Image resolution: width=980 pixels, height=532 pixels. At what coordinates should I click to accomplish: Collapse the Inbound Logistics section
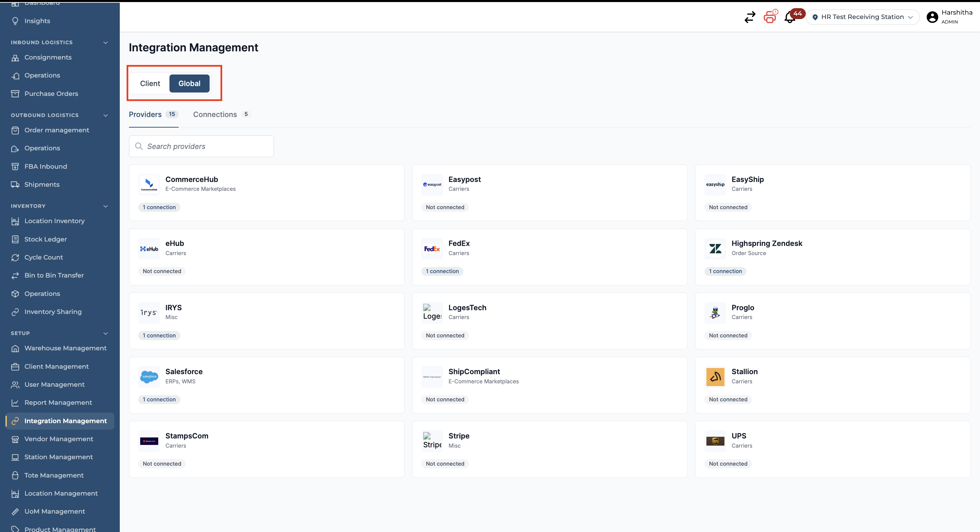[106, 43]
